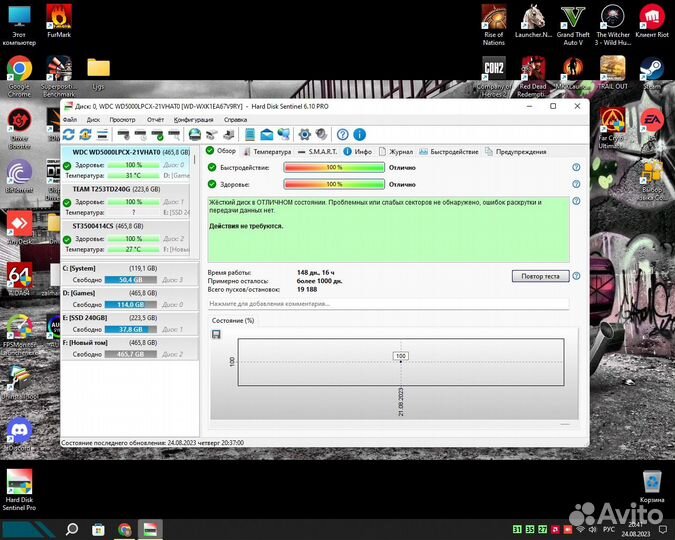Click the speaker sound toolbar icon
The image size is (675, 540).
click(321, 135)
